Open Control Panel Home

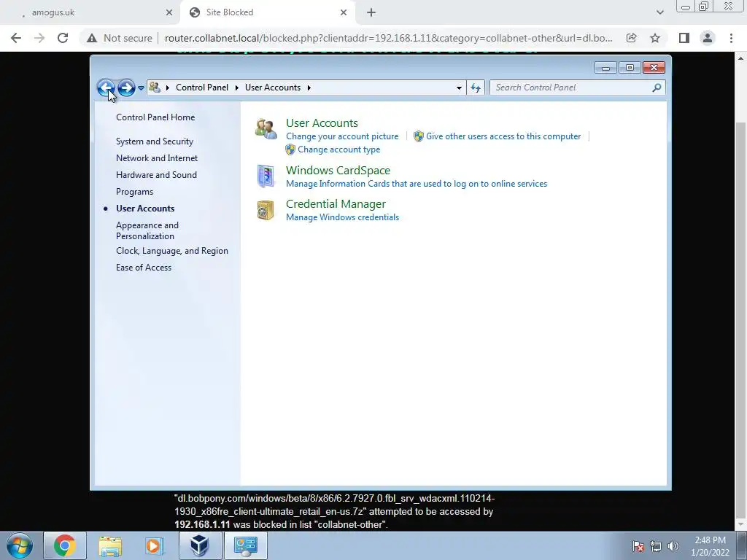point(155,117)
